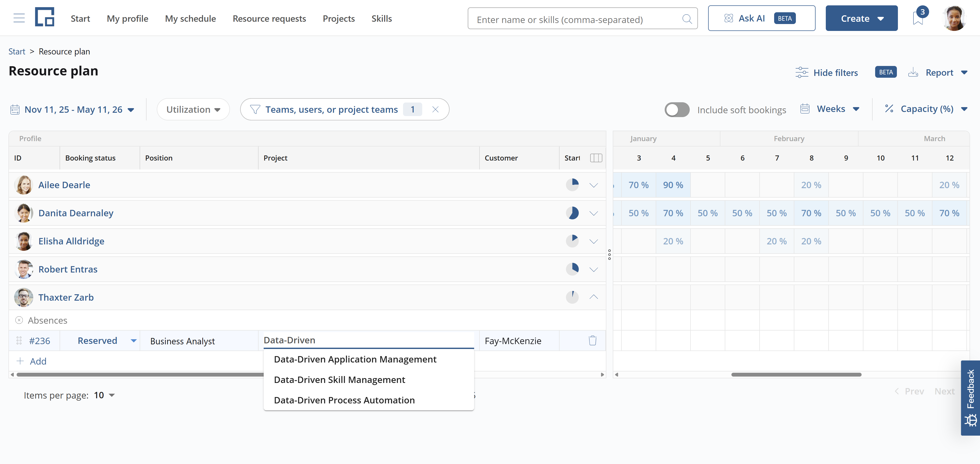Screen dimensions: 980x464
Task: Click the Feedback bug icon
Action: [971, 420]
